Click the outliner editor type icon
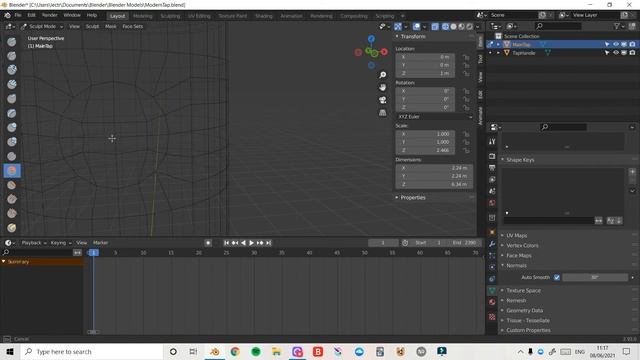The image size is (640, 360). tap(495, 26)
